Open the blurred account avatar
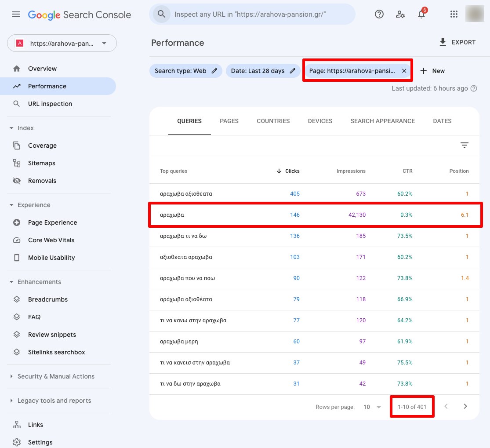 coord(474,14)
